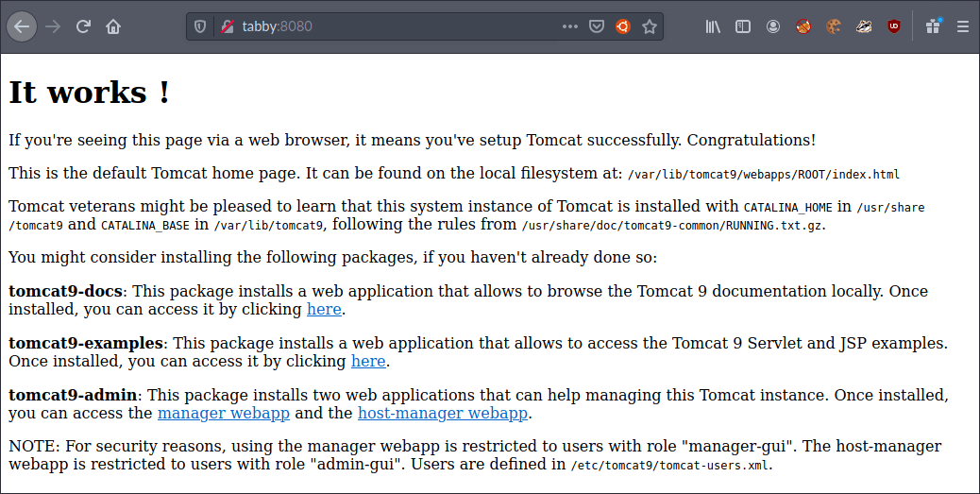Image resolution: width=980 pixels, height=494 pixels.
Task: Click the forward navigation arrow
Action: coord(53,26)
